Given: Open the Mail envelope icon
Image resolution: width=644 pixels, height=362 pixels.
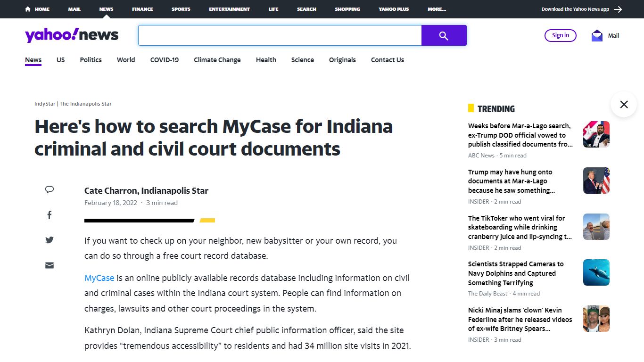Looking at the screenshot, I should coord(597,35).
